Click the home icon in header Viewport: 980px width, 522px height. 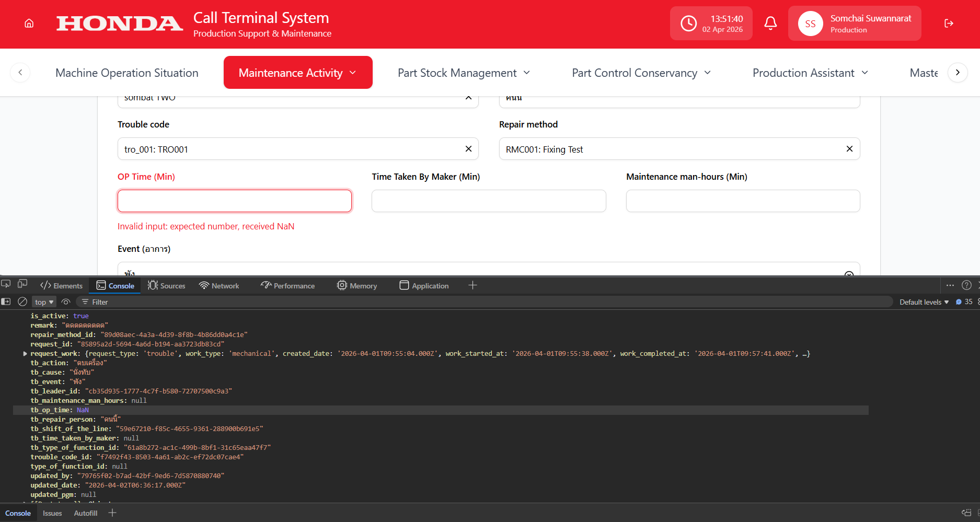(29, 24)
